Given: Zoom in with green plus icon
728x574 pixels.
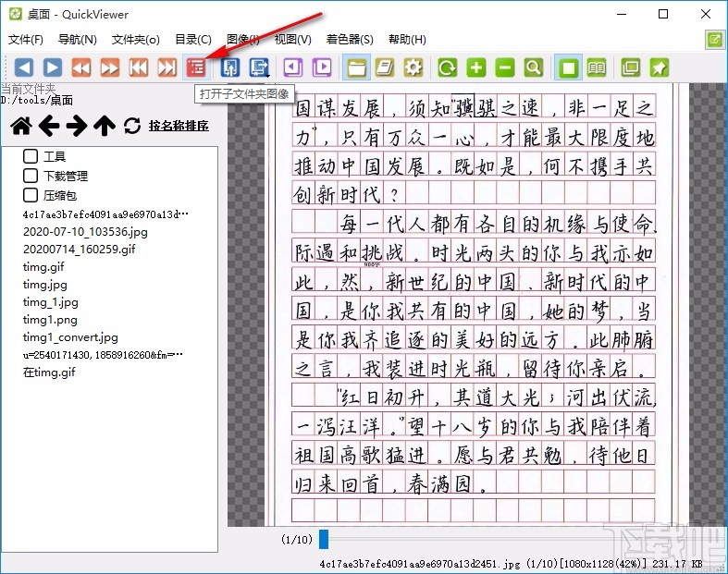Looking at the screenshot, I should coord(476,67).
